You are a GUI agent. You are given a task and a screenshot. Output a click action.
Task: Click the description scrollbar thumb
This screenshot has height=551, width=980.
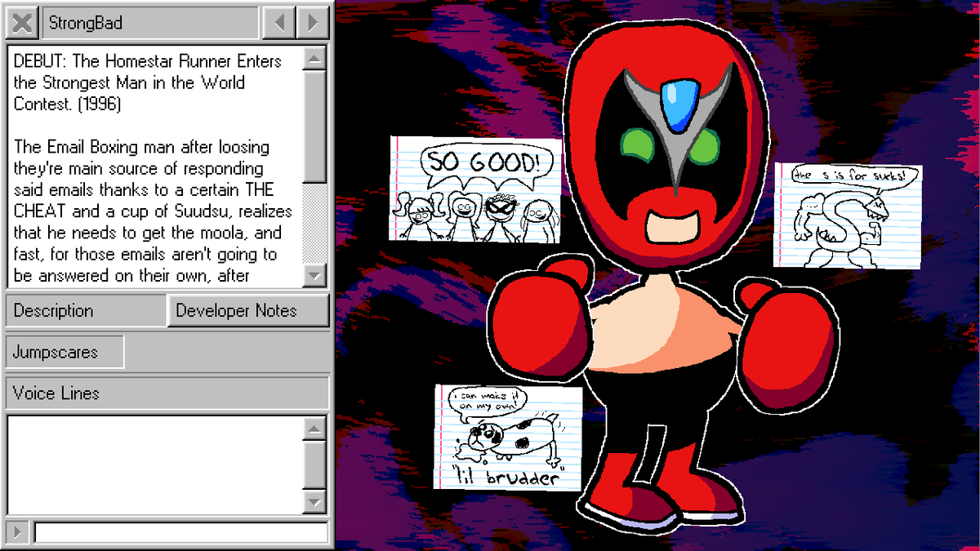[314, 127]
